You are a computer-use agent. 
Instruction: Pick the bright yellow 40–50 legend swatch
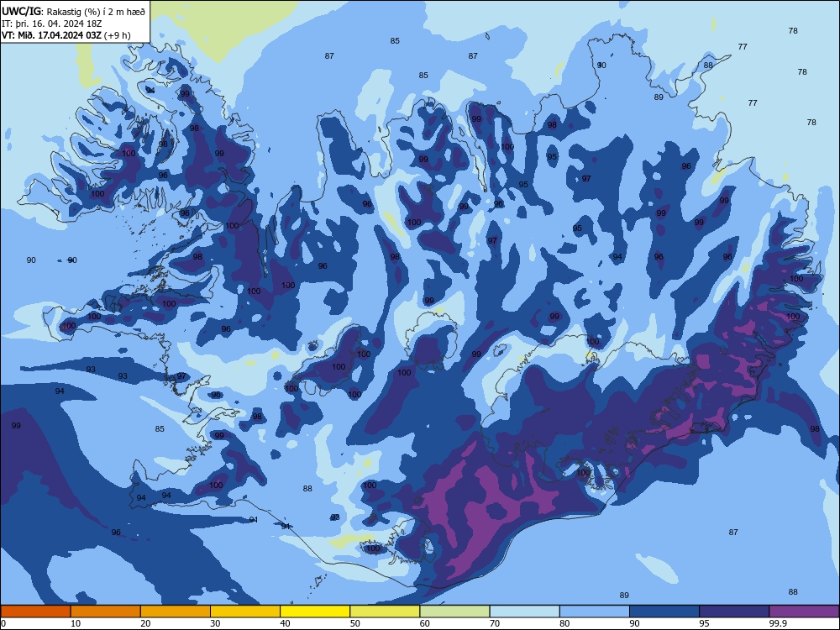point(315,612)
